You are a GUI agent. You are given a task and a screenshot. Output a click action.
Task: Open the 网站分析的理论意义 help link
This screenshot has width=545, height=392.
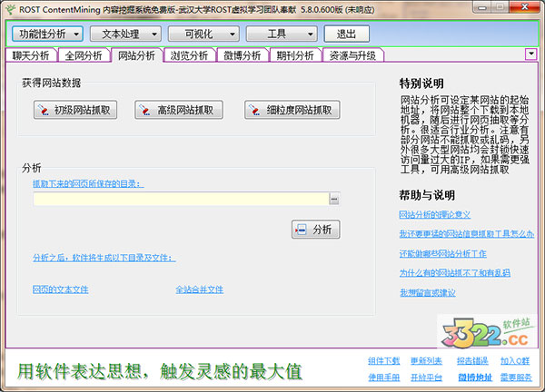435,214
